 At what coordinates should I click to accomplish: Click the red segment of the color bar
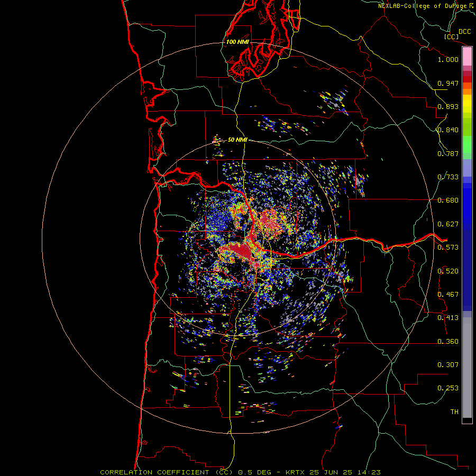[x=467, y=79]
